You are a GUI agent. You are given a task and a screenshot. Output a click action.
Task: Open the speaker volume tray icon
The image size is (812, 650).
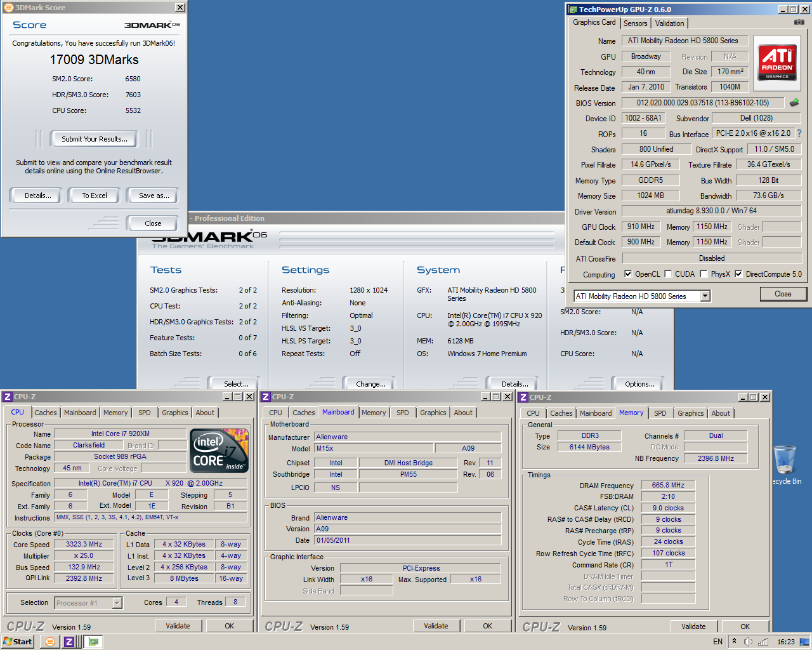[x=748, y=642]
